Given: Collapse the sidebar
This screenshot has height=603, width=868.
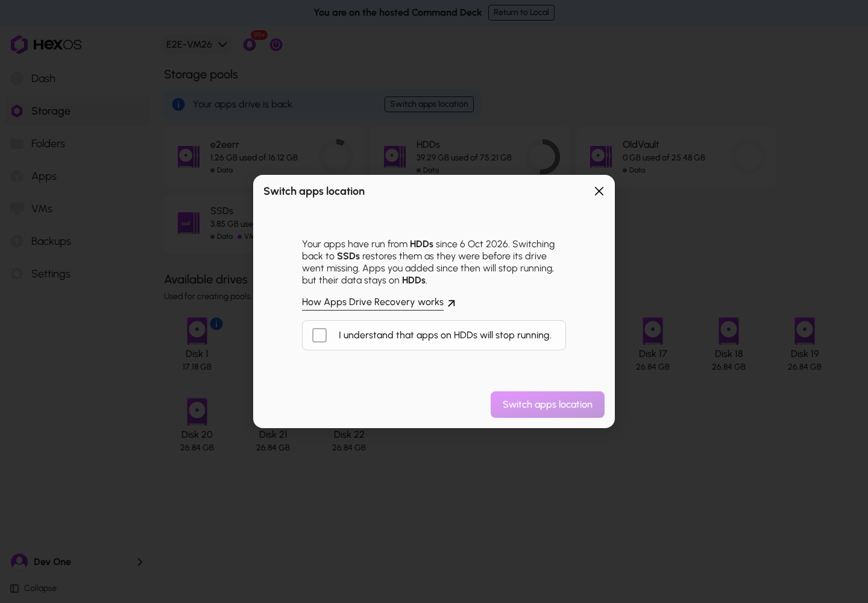Looking at the screenshot, I should click(x=34, y=589).
